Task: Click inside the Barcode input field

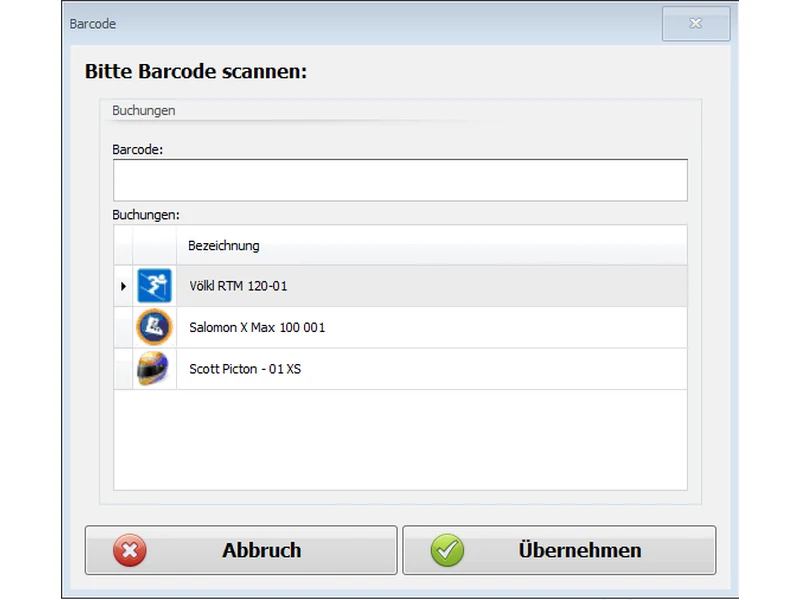Action: (400, 180)
